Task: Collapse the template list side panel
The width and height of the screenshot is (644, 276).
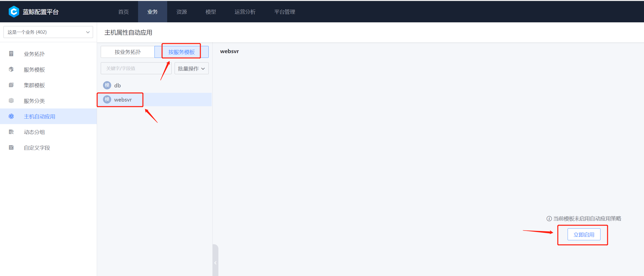Action: [215, 263]
